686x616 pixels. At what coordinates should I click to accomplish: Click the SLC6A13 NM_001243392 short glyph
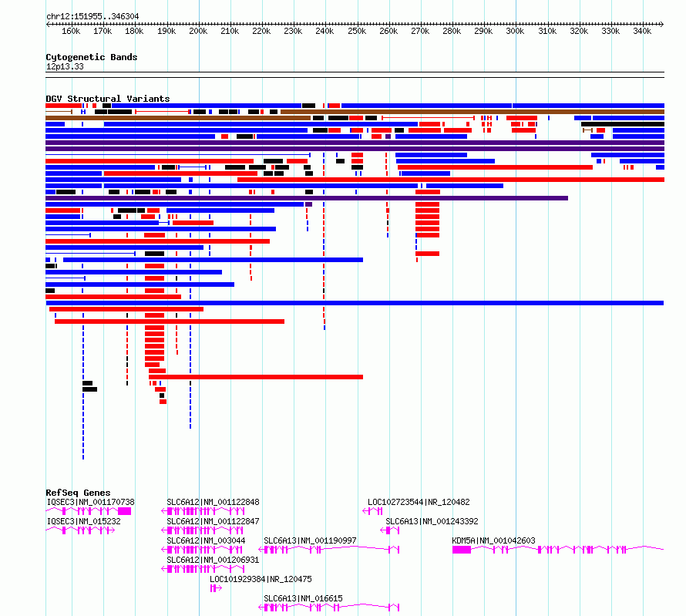pyautogui.click(x=390, y=530)
